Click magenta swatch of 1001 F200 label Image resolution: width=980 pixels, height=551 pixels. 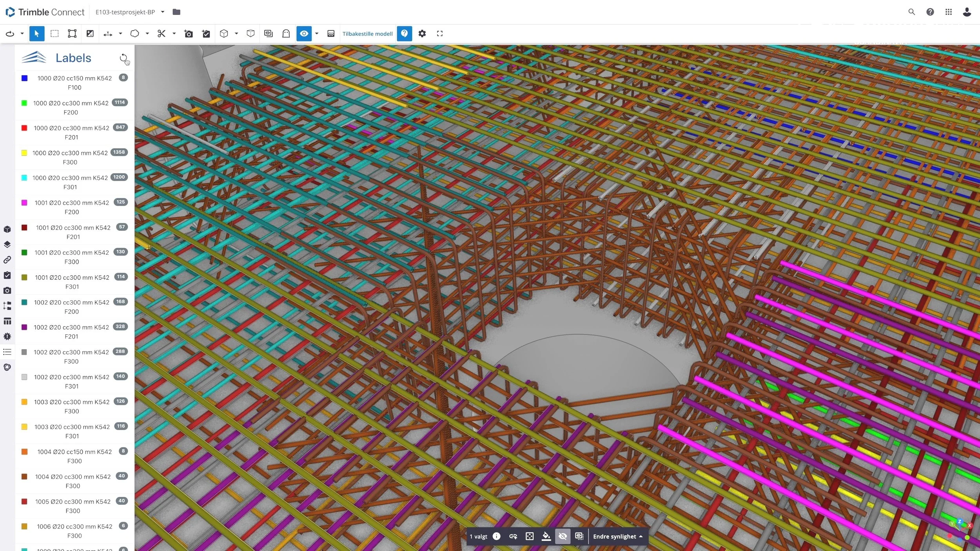pos(24,203)
